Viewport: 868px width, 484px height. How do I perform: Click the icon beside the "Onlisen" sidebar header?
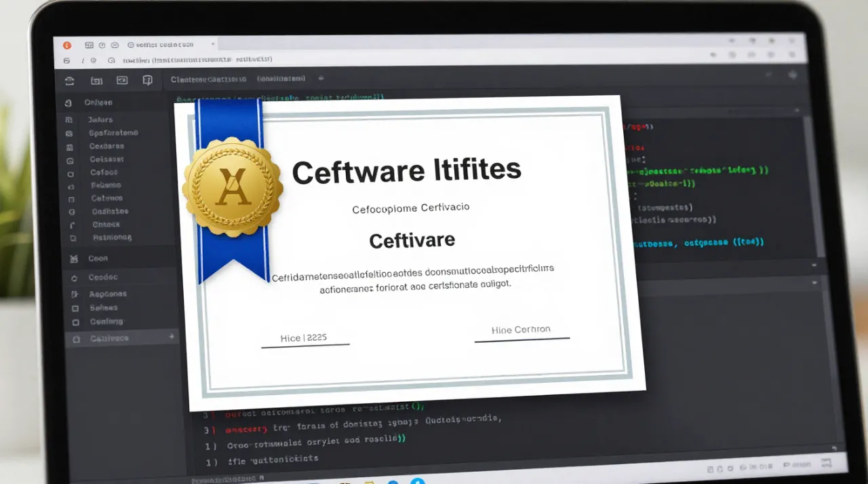click(x=68, y=103)
